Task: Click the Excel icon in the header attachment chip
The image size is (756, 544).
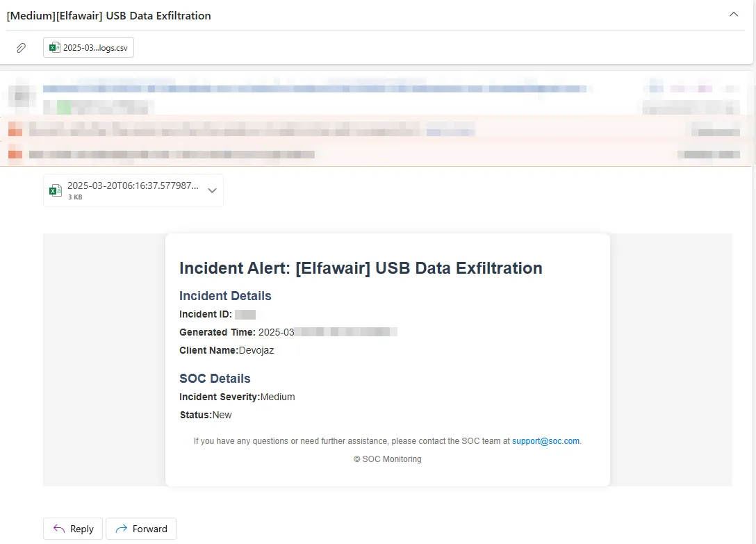Action: click(x=55, y=47)
